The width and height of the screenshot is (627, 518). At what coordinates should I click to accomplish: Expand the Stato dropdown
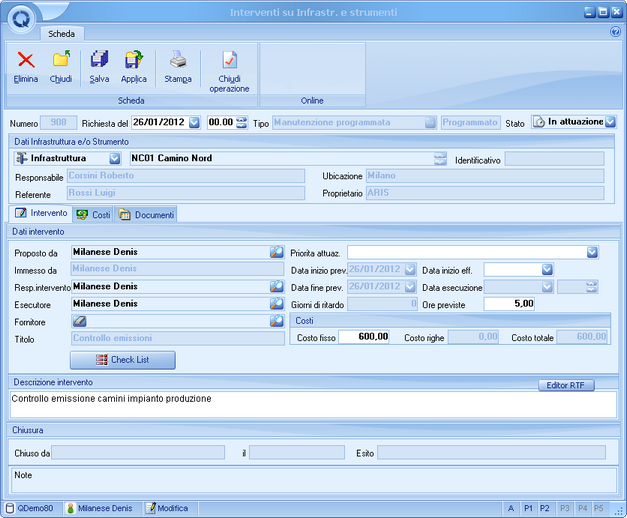610,122
